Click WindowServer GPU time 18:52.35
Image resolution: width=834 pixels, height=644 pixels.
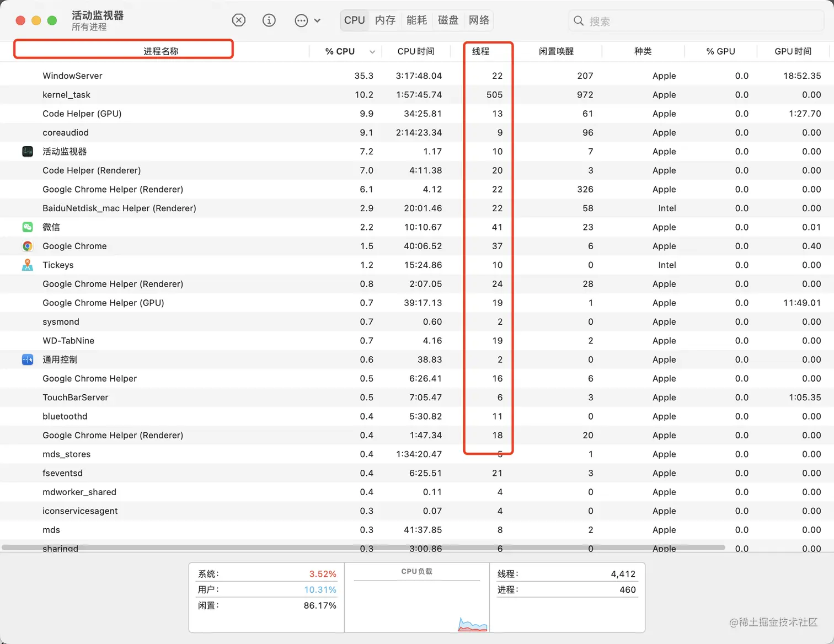coord(802,76)
